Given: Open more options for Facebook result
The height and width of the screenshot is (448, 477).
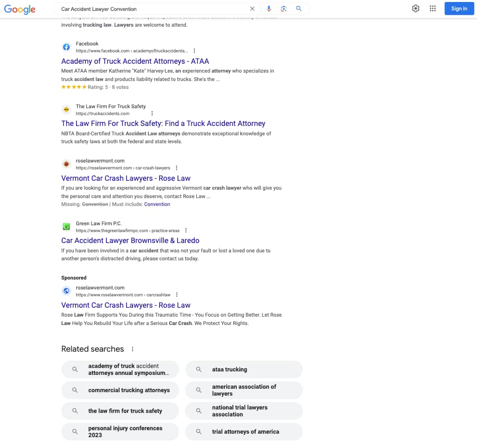Looking at the screenshot, I should [194, 51].
